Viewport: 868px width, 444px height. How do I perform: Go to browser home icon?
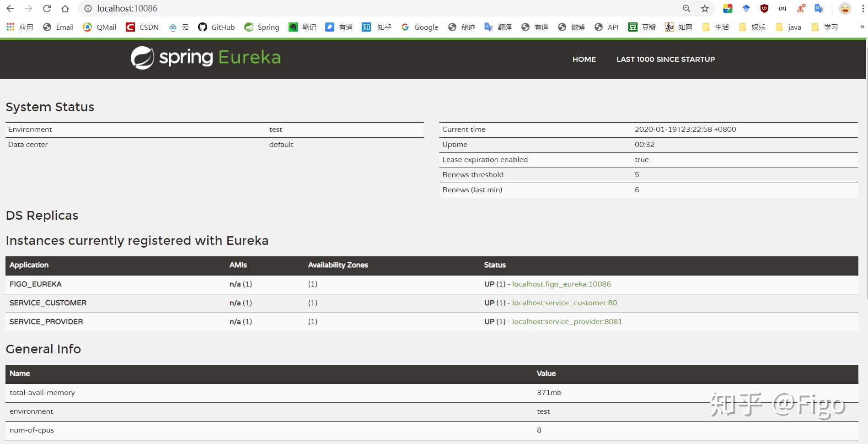click(65, 9)
